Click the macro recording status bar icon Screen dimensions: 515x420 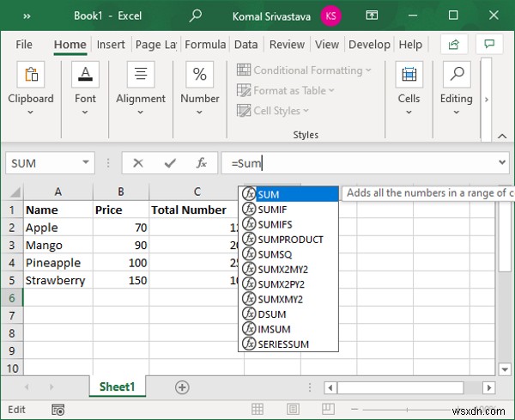[x=58, y=410]
